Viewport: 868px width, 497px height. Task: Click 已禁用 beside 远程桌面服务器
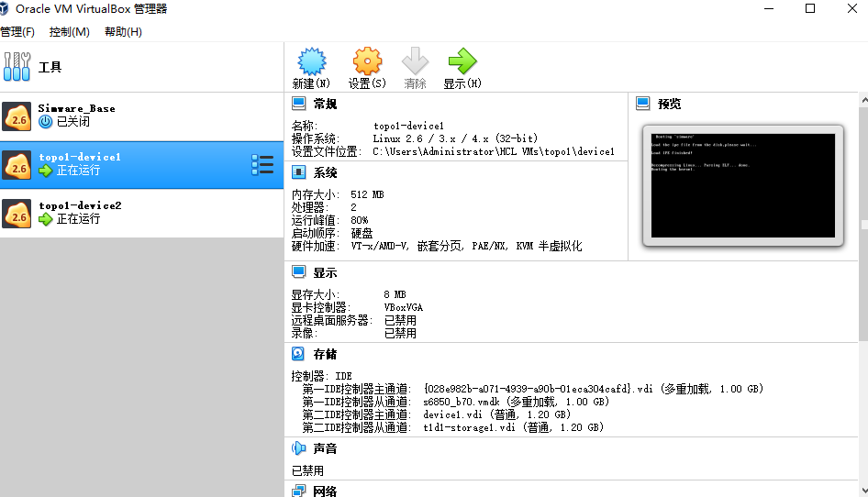coord(400,320)
